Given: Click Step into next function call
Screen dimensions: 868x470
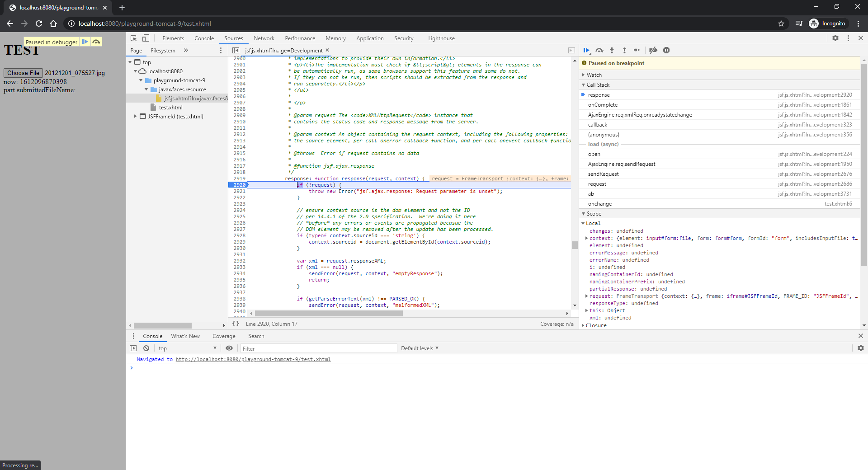Looking at the screenshot, I should 612,50.
